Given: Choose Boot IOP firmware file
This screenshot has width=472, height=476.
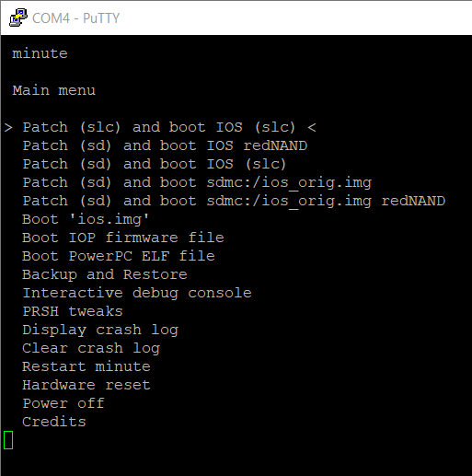Looking at the screenshot, I should pos(123,238).
